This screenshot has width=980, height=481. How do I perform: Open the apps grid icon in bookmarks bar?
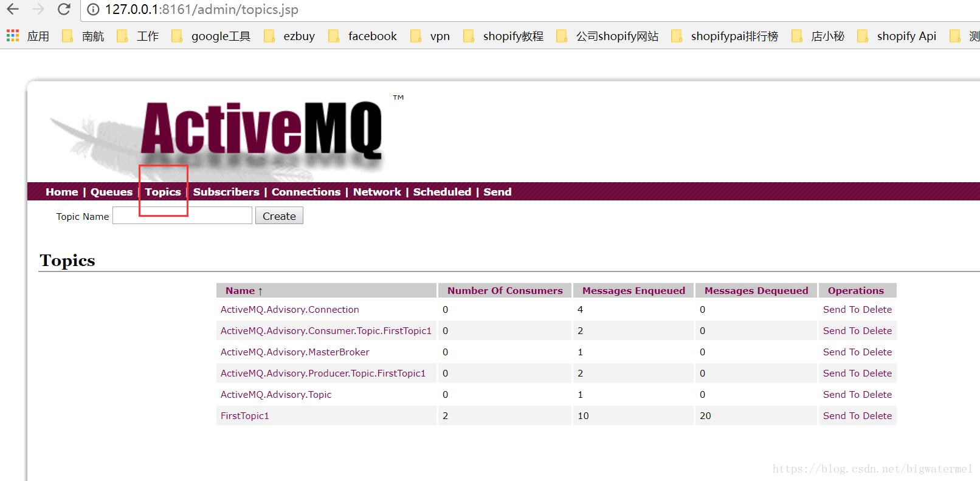click(x=13, y=36)
